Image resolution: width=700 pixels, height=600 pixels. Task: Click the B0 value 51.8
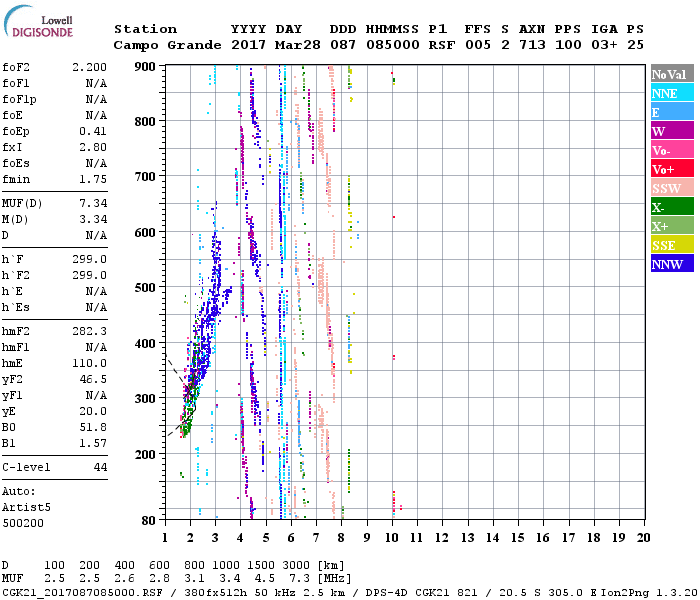tap(93, 428)
